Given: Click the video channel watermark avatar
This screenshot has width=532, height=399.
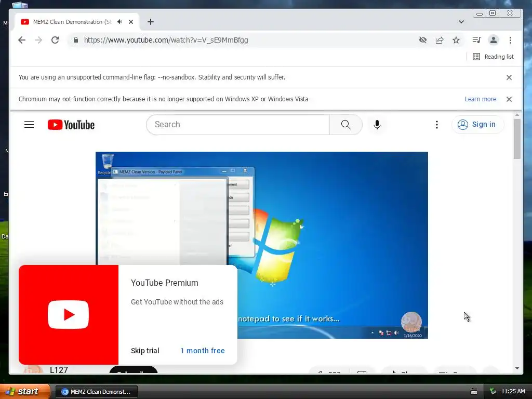Looking at the screenshot, I should [411, 322].
